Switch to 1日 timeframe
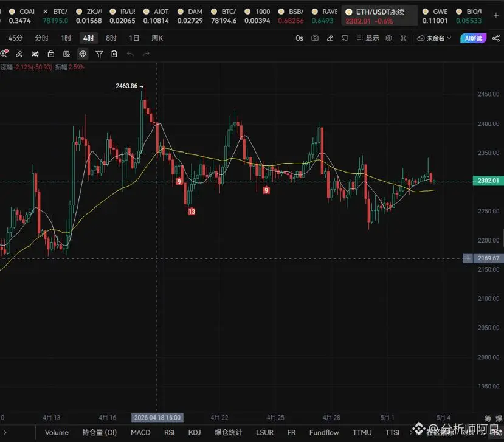 (x=134, y=38)
